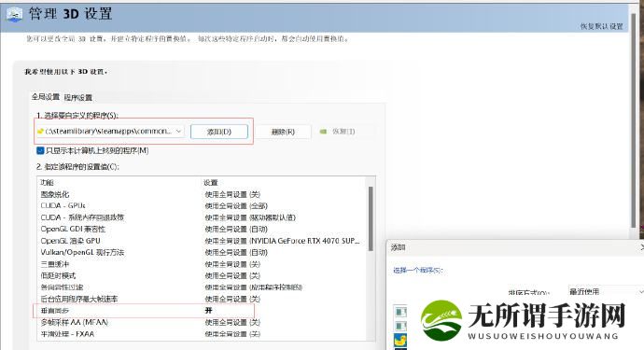Click the 删除(R) button
Image resolution: width=644 pixels, height=350 pixels.
pos(283,132)
